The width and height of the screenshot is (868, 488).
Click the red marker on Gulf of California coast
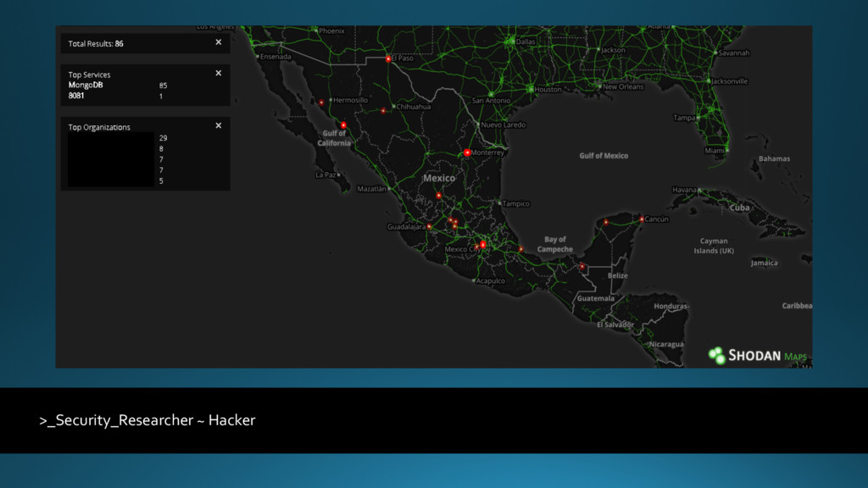[x=343, y=125]
